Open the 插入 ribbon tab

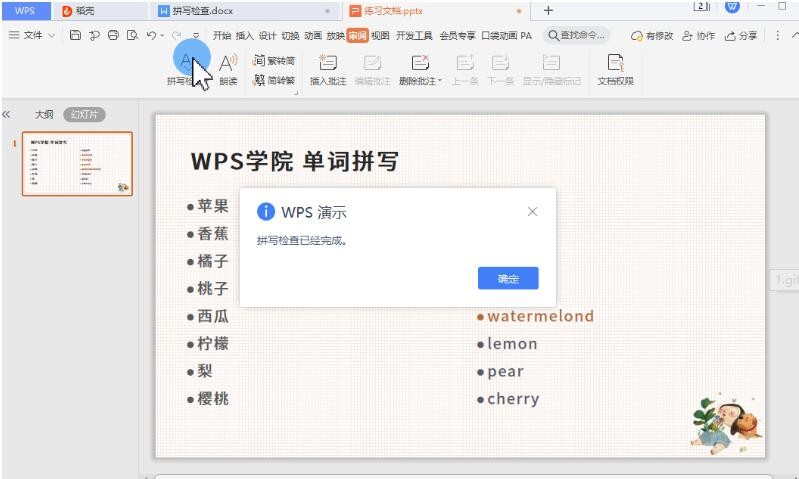coord(244,35)
